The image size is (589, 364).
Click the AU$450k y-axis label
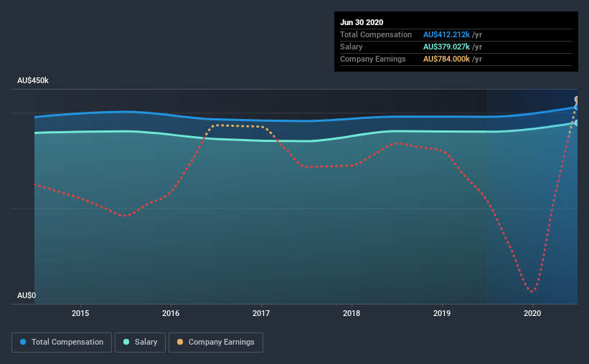tap(33, 80)
